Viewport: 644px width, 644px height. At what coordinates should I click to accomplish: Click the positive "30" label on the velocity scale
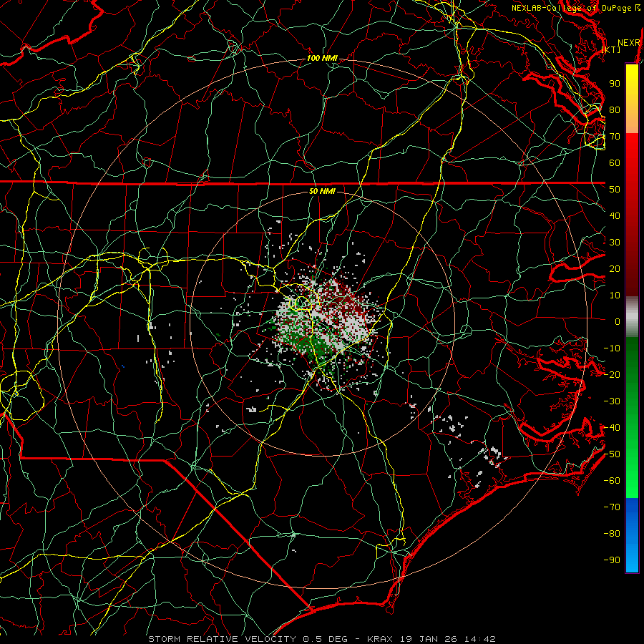tap(615, 243)
